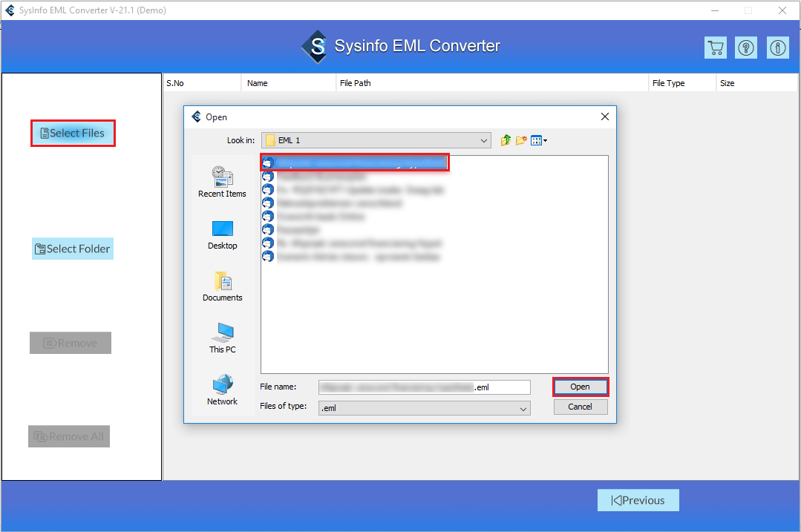
Task: Click the S.No column header
Action: (202, 83)
